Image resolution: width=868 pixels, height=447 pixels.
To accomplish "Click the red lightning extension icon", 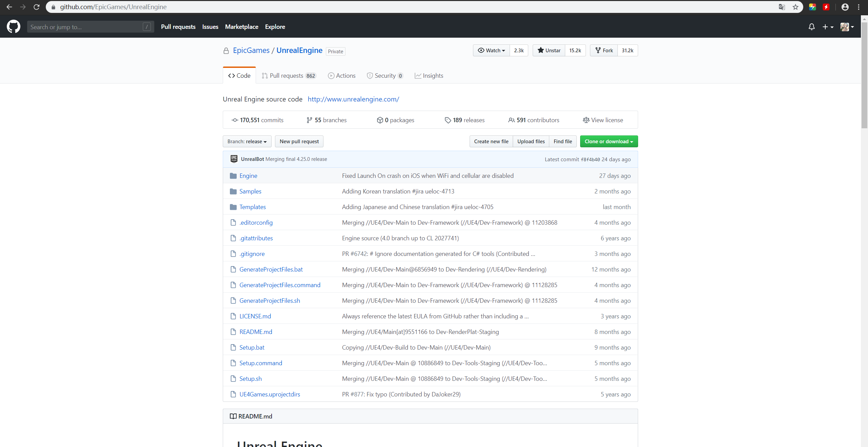I will coord(826,7).
